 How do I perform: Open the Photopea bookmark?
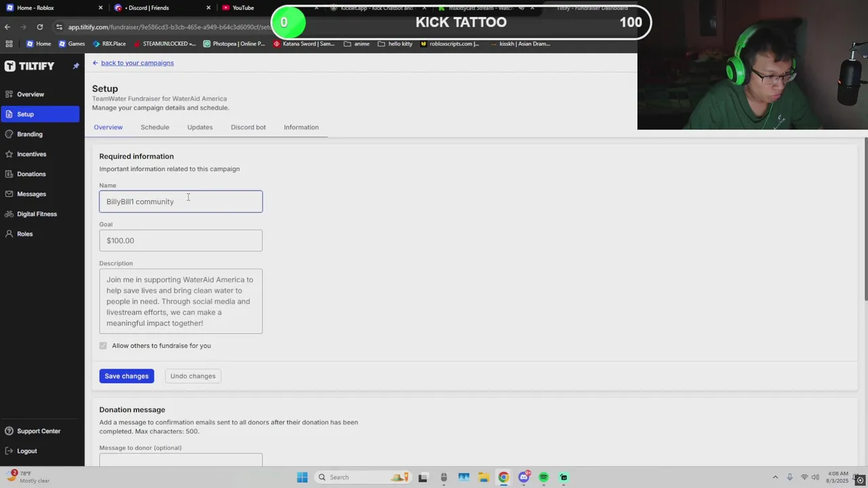click(234, 44)
